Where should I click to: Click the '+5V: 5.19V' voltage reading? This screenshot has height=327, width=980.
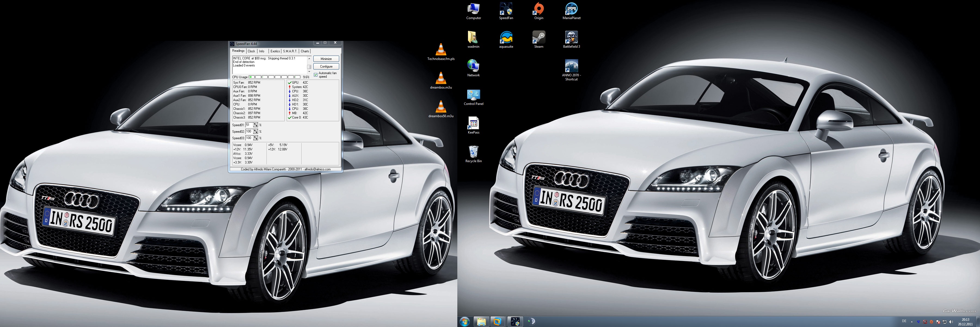pos(278,145)
